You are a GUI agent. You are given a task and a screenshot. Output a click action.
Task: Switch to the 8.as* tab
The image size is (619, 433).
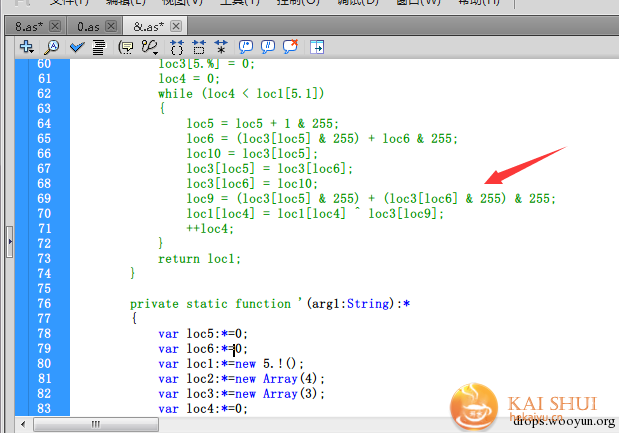tap(29, 26)
